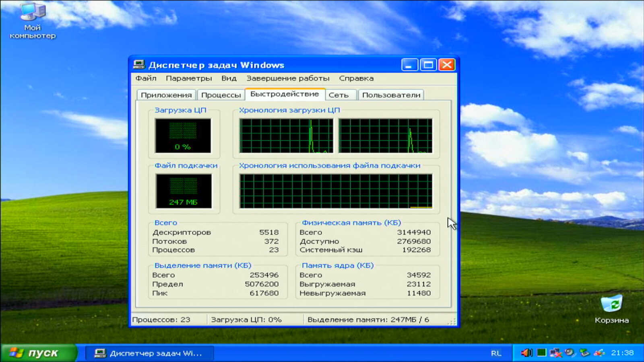Viewport: 644px width, 362px height.
Task: Maximize the Task Manager window
Action: (x=428, y=64)
